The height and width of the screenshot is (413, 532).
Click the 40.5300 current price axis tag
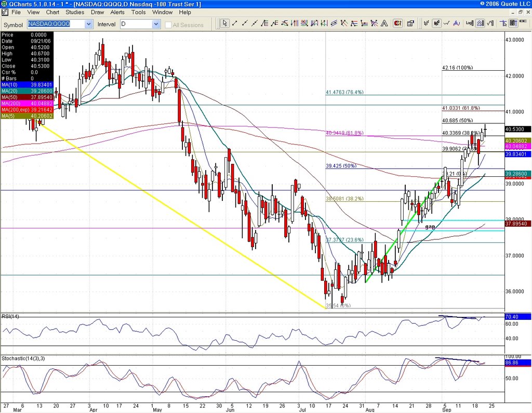(517, 129)
